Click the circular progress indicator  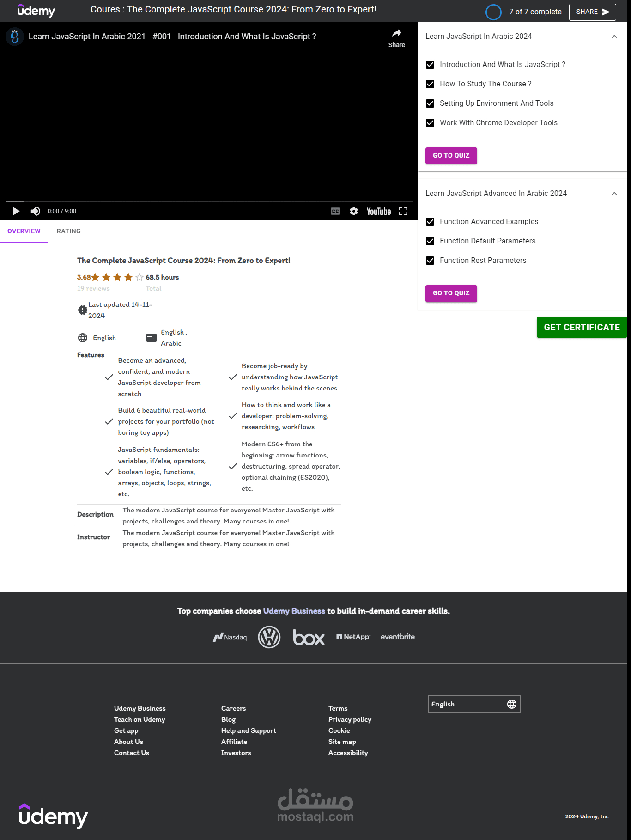click(493, 12)
